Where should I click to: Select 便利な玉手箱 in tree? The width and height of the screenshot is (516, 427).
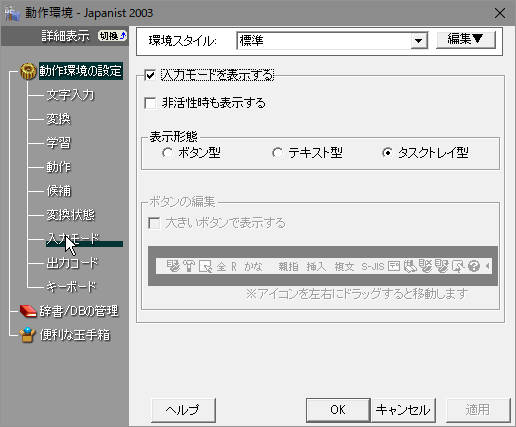75,335
